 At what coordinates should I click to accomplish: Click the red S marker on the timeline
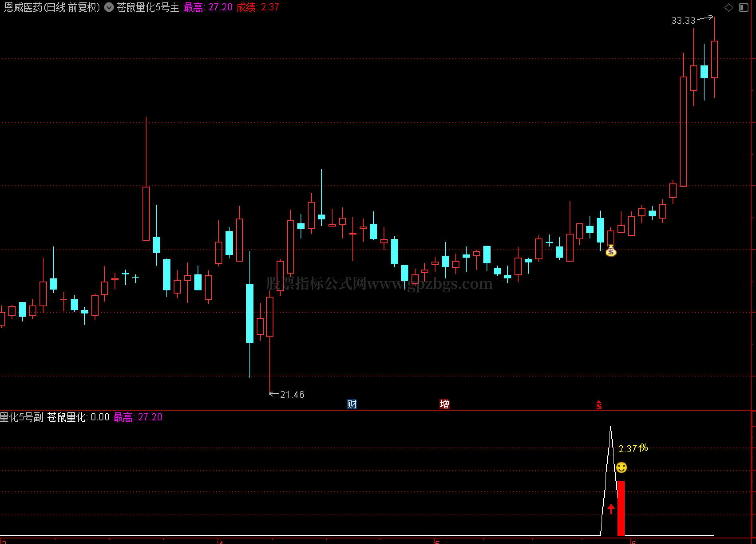click(x=599, y=405)
